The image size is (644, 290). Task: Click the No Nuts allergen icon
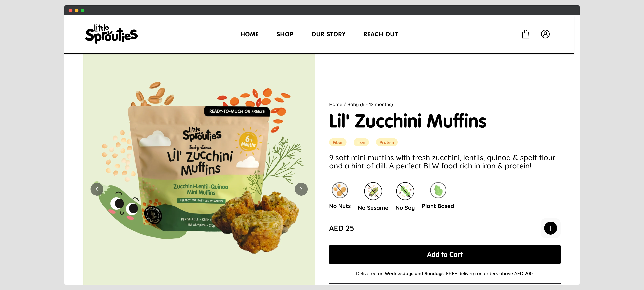(x=340, y=190)
